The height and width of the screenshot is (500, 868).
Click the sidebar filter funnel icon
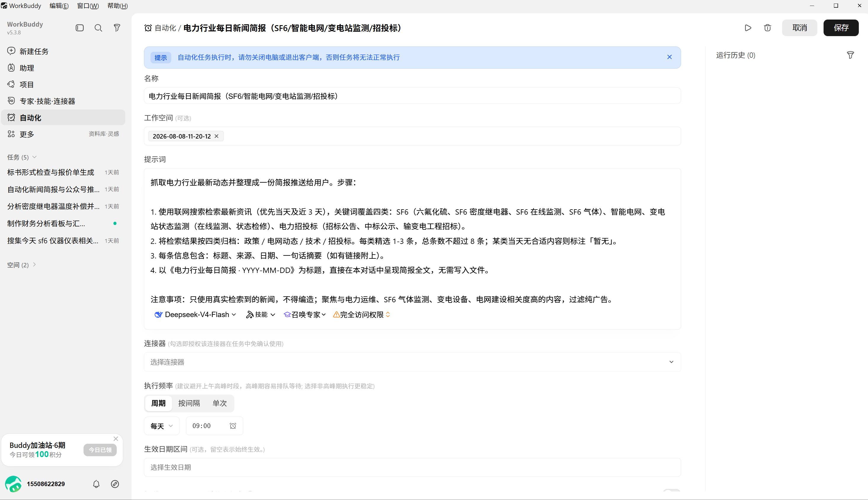(117, 28)
